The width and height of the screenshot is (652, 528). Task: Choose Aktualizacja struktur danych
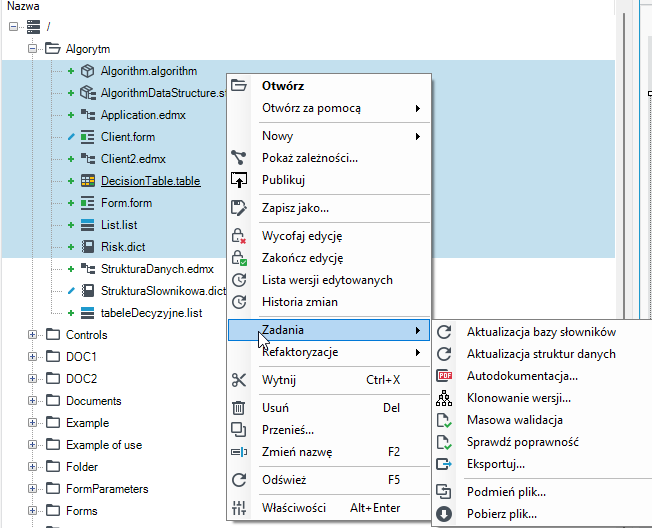pos(542,354)
